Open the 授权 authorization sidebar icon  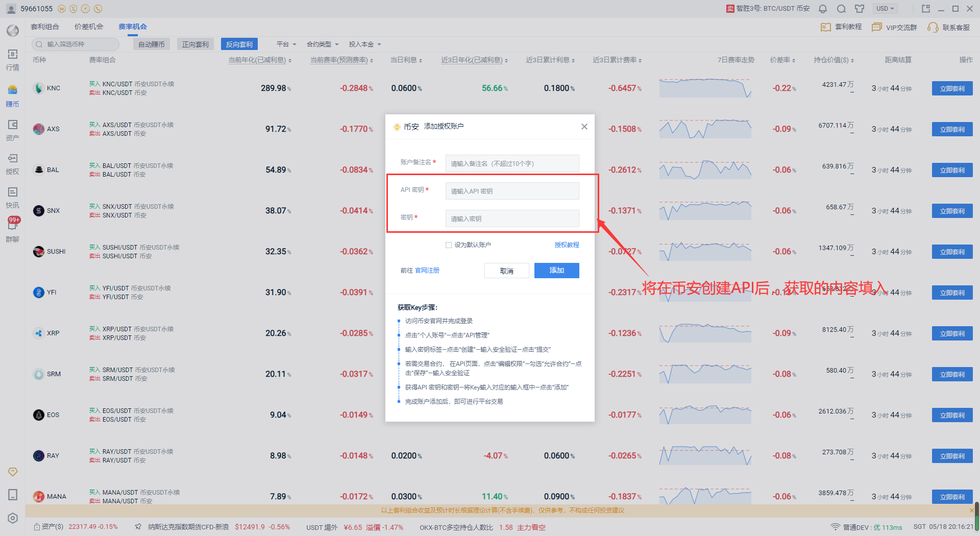13,164
